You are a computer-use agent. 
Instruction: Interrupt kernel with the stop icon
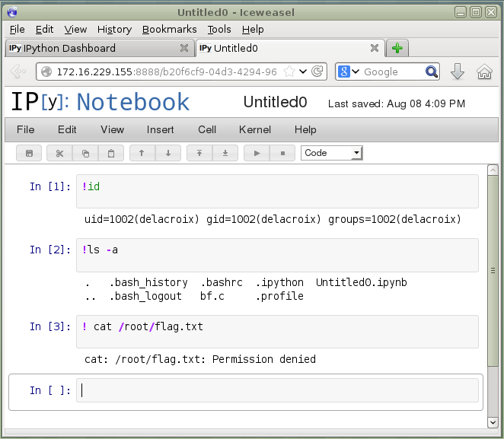coord(282,153)
